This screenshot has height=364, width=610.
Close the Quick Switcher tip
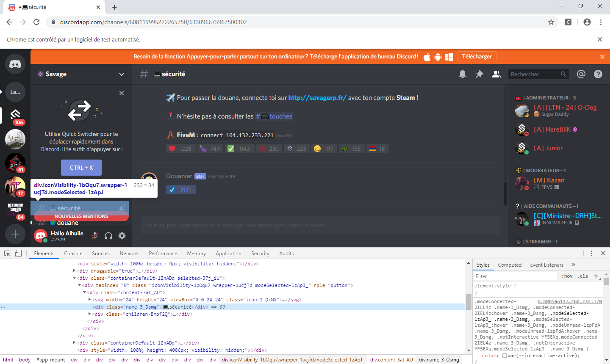(x=122, y=93)
